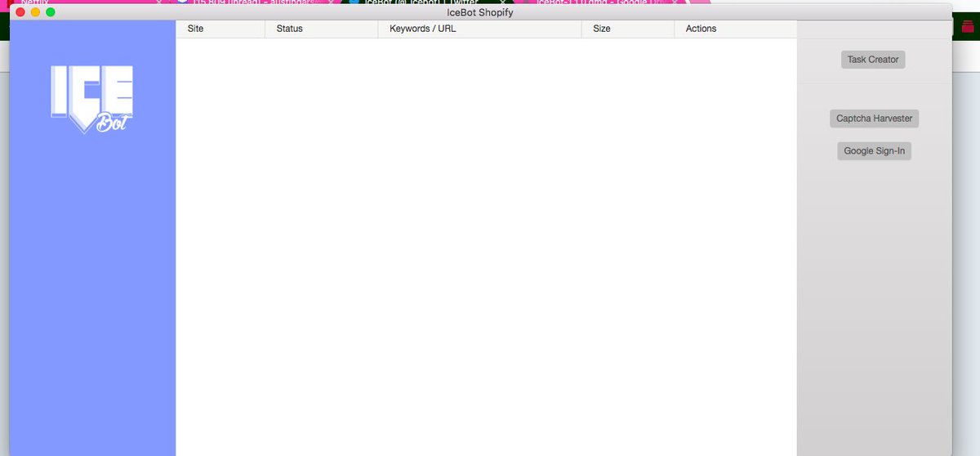Close the IceBot Shopify window
The width and height of the screenshot is (980, 456).
(20, 12)
